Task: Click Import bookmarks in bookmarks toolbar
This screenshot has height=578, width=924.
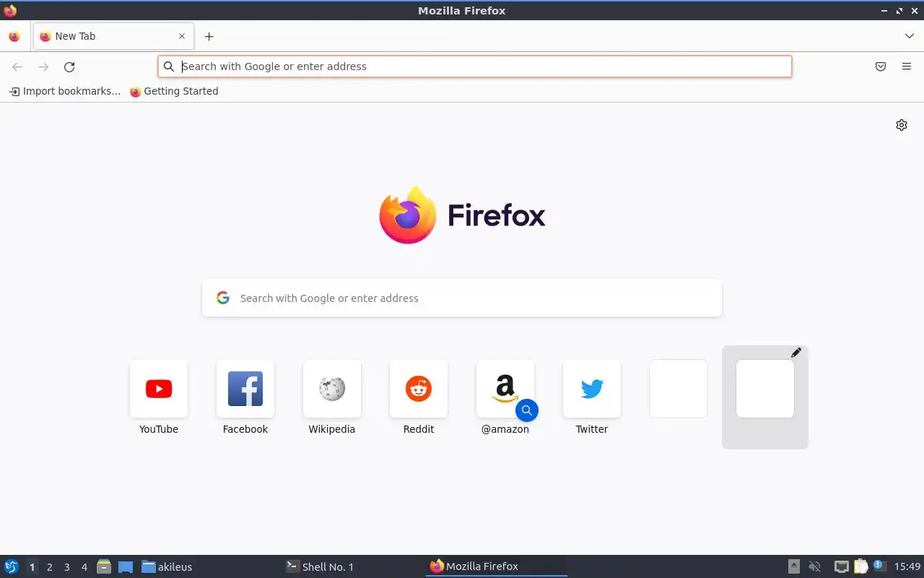Action: (65, 91)
